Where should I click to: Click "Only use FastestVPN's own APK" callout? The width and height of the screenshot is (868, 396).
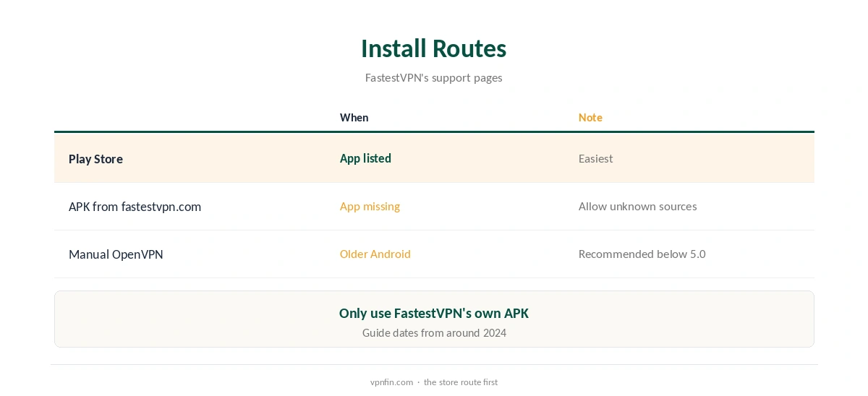(434, 313)
